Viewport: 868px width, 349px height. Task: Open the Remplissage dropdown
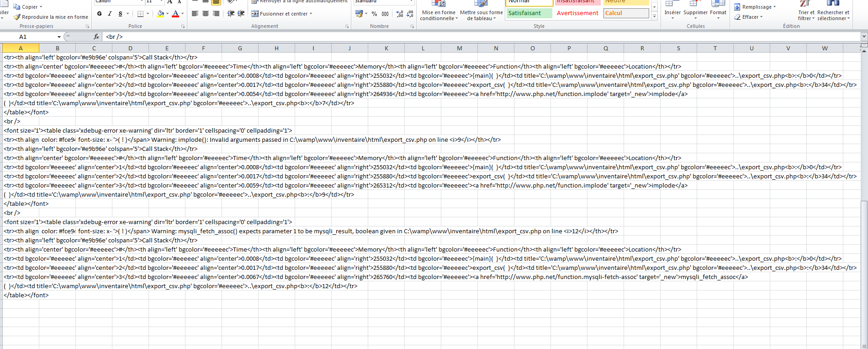tap(755, 7)
